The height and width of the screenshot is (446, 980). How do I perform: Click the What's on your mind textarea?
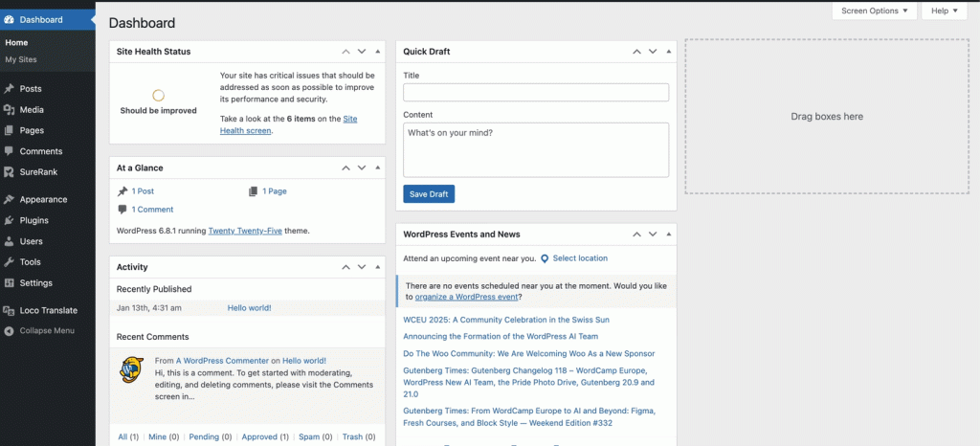536,150
